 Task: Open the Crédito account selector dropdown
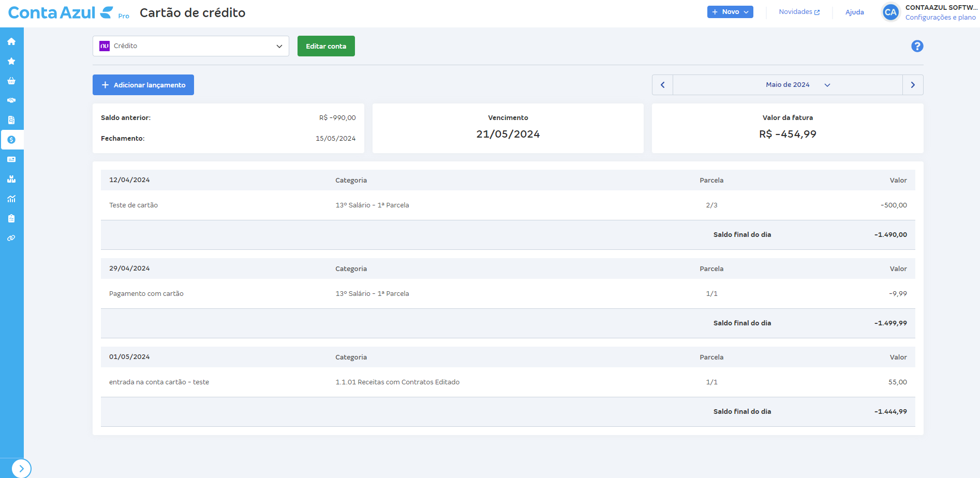coord(191,46)
